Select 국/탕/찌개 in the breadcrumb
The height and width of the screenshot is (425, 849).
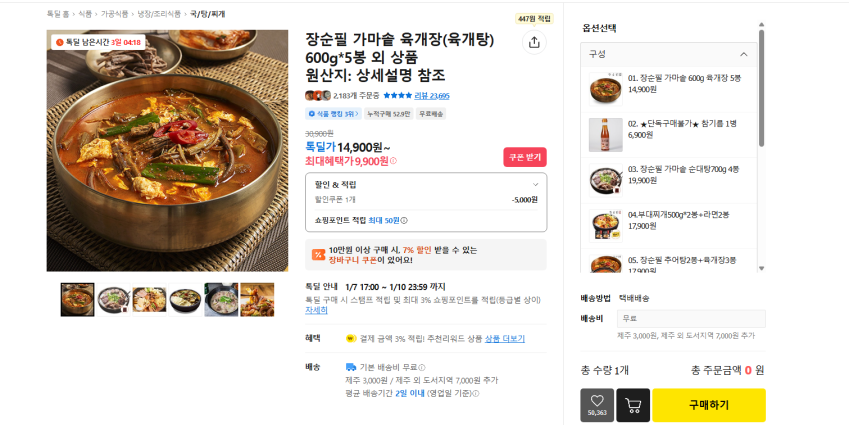(207, 15)
